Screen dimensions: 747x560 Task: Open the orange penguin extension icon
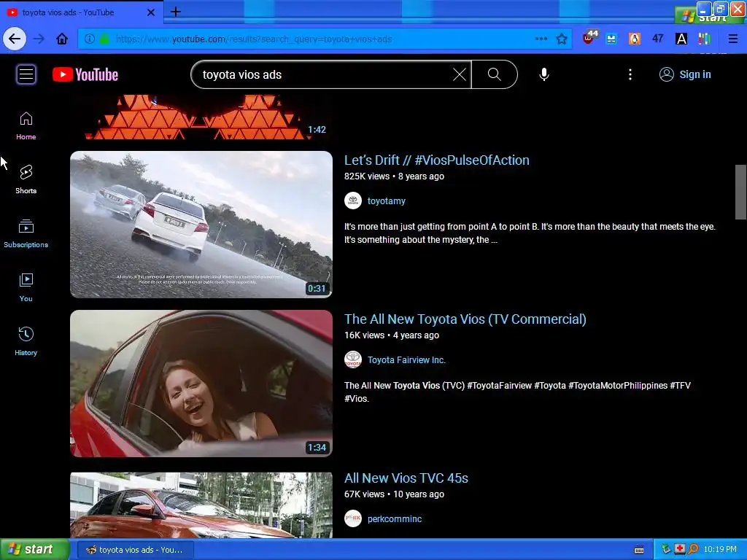click(x=635, y=39)
